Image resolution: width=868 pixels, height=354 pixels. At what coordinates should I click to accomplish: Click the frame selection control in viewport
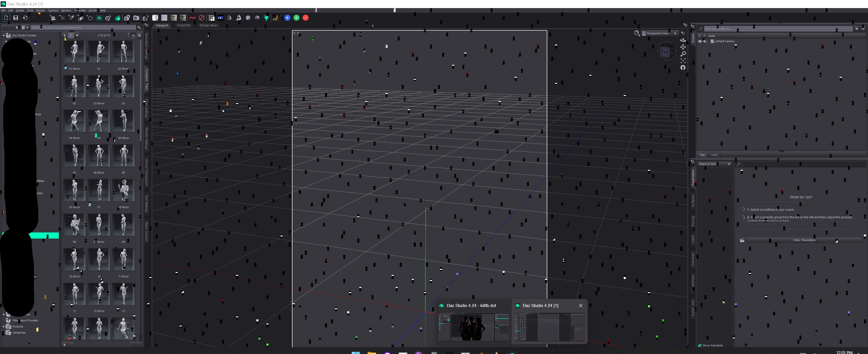(683, 61)
